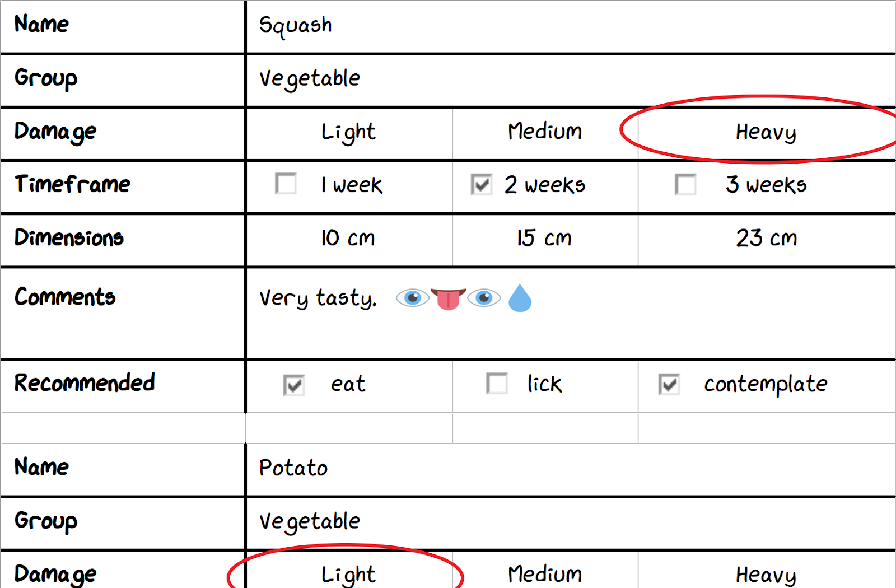896x588 pixels.
Task: Click the blue water droplet emoji
Action: pos(520,298)
